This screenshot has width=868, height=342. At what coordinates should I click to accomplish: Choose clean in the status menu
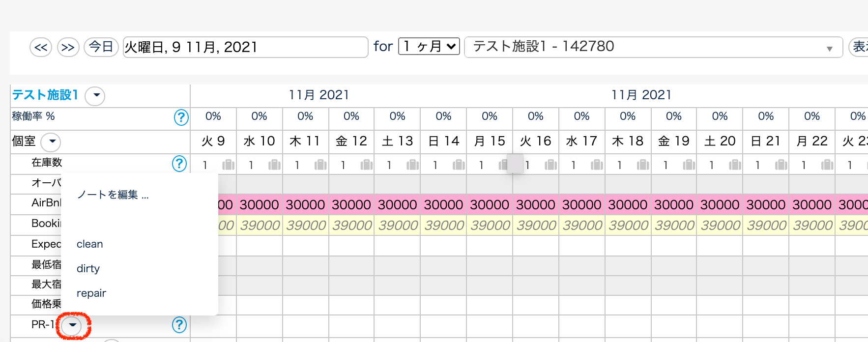point(90,244)
